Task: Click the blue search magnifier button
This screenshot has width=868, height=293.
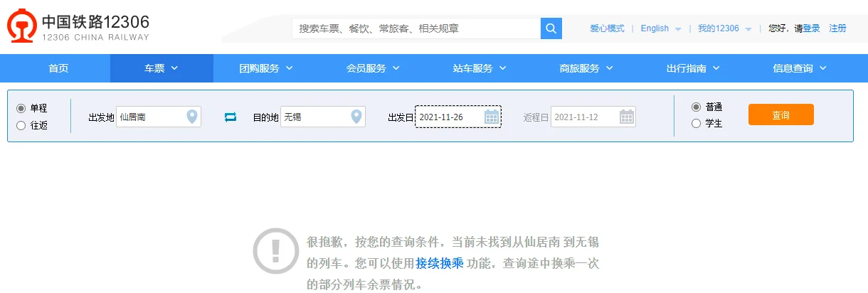Action: click(551, 28)
